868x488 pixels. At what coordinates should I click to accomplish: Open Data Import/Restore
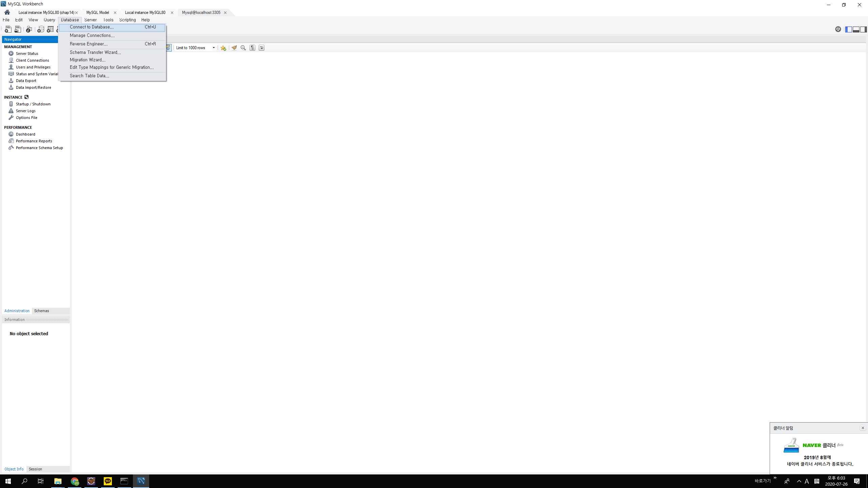(34, 87)
